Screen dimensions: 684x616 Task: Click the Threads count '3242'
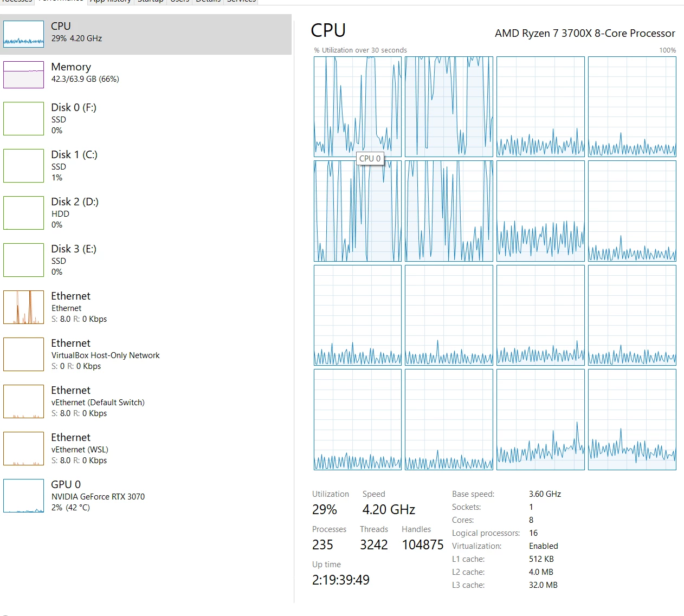[374, 545]
